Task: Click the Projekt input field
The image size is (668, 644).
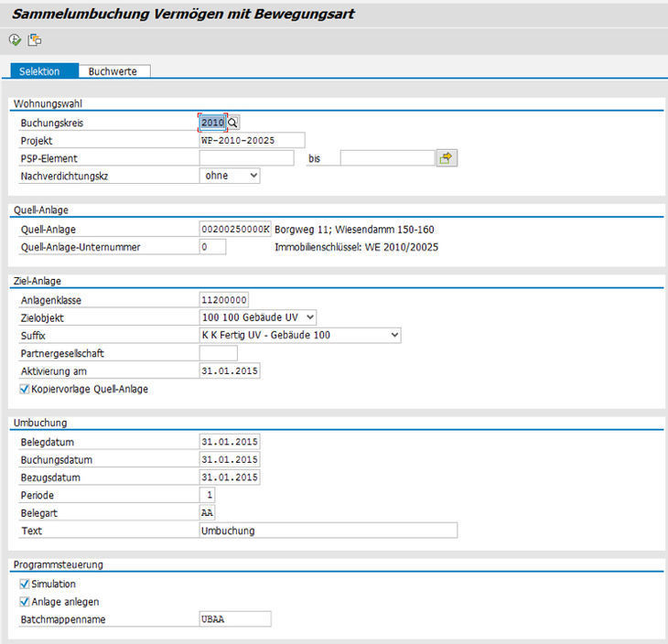Action: (x=252, y=140)
